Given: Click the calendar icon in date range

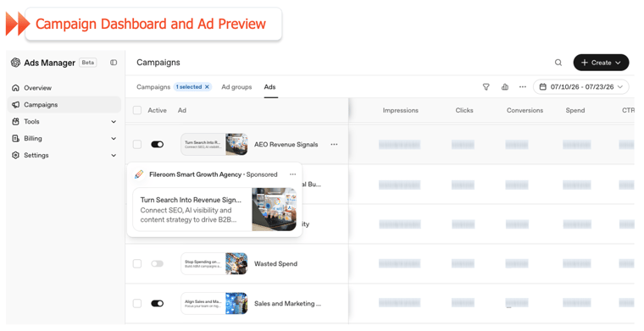Looking at the screenshot, I should 542,87.
